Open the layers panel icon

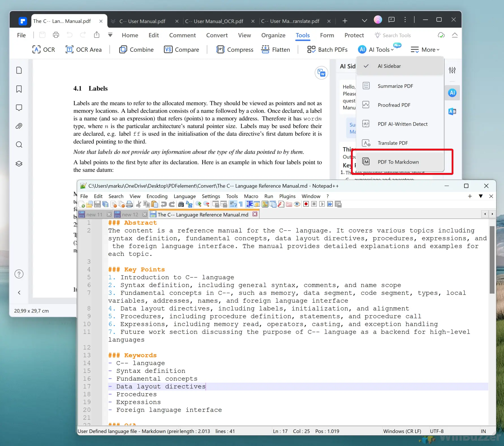[19, 164]
